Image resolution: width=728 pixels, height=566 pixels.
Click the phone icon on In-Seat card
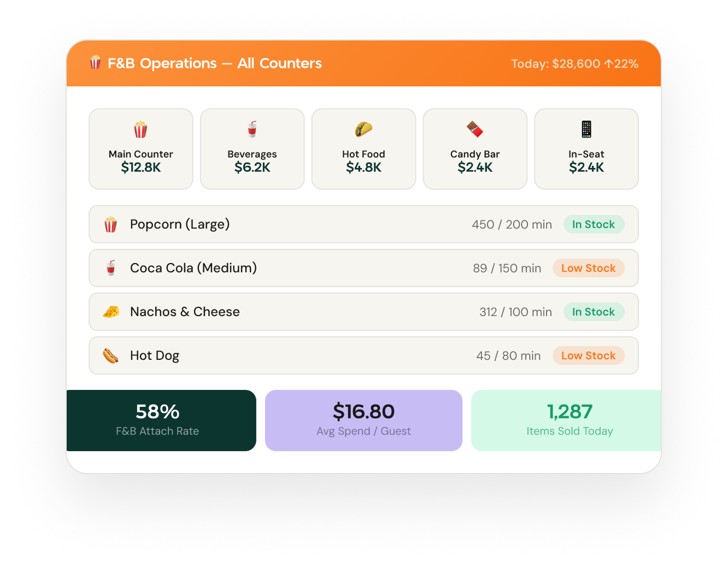pyautogui.click(x=586, y=130)
